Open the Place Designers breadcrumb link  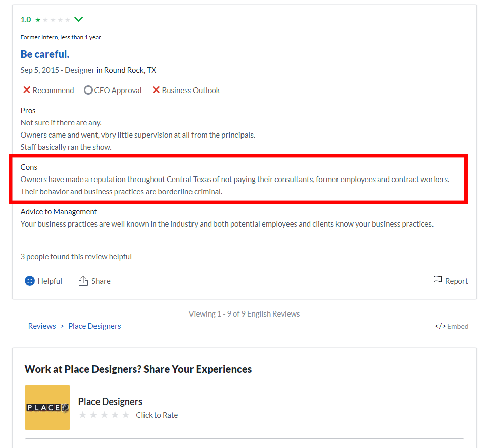click(94, 326)
